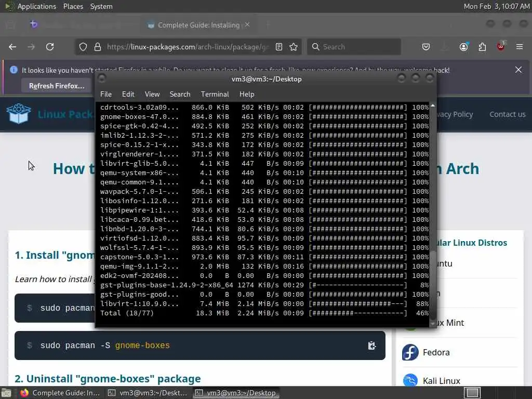This screenshot has width=532, height=399.
Task: Click the wolfssl-5.7.4-1 terminal line
Action: click(264, 248)
